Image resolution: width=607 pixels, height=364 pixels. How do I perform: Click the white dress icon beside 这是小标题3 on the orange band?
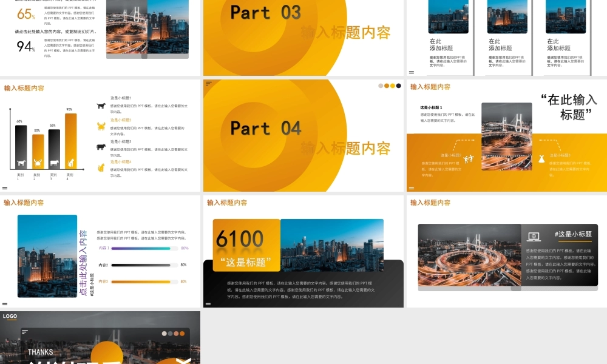[x=541, y=158]
